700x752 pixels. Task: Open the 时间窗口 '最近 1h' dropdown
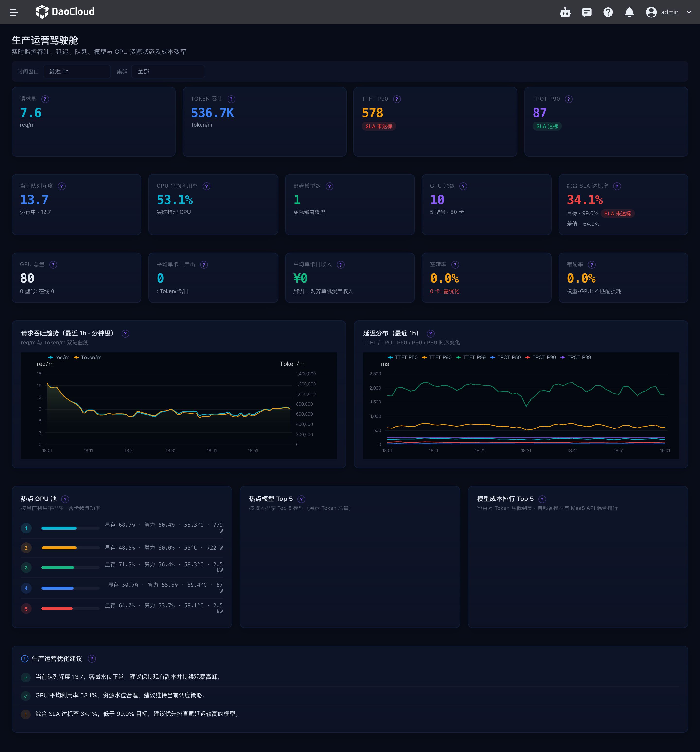[x=76, y=71]
